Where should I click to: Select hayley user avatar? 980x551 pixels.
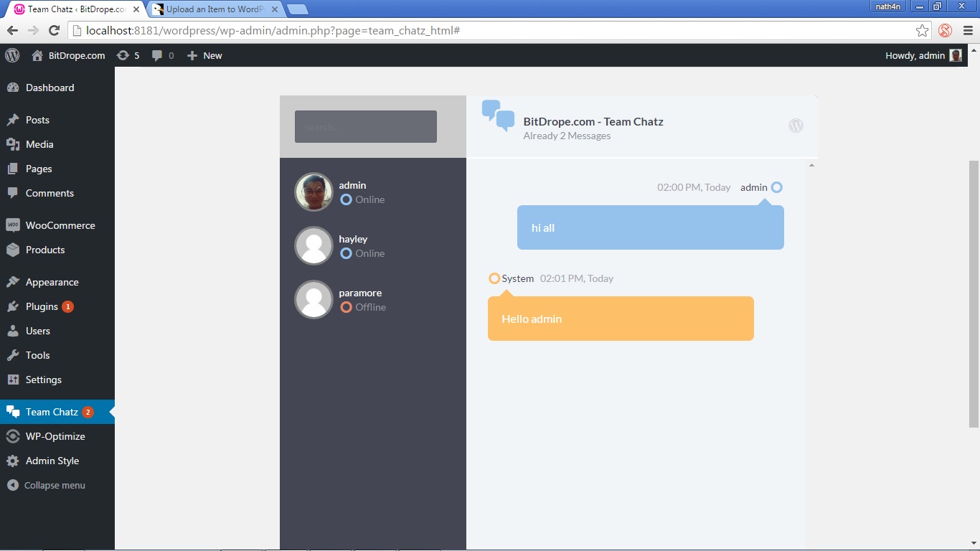point(314,245)
